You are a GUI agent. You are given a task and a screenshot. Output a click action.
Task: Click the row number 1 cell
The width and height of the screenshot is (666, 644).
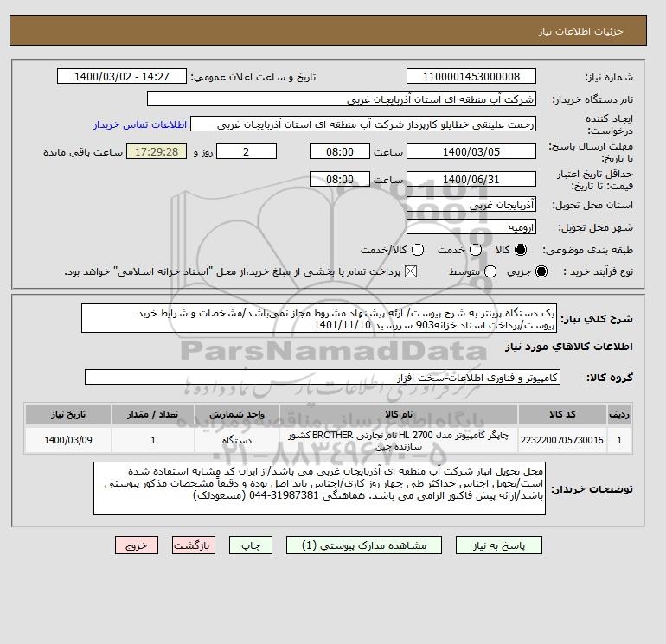coord(619,440)
